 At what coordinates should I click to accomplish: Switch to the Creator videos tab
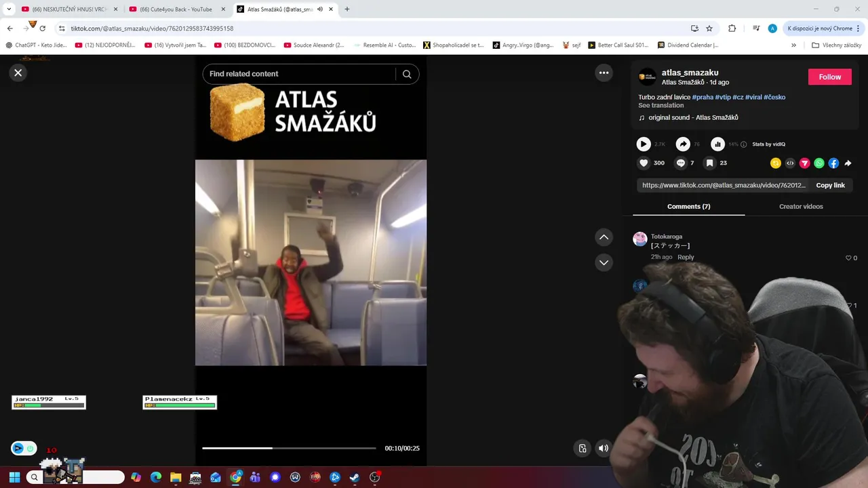point(801,206)
